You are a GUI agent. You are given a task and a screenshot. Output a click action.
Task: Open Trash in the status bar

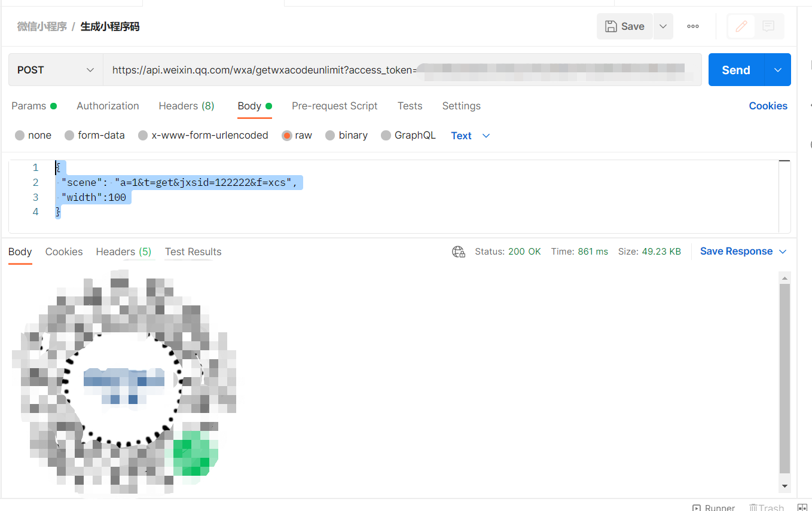[766, 507]
